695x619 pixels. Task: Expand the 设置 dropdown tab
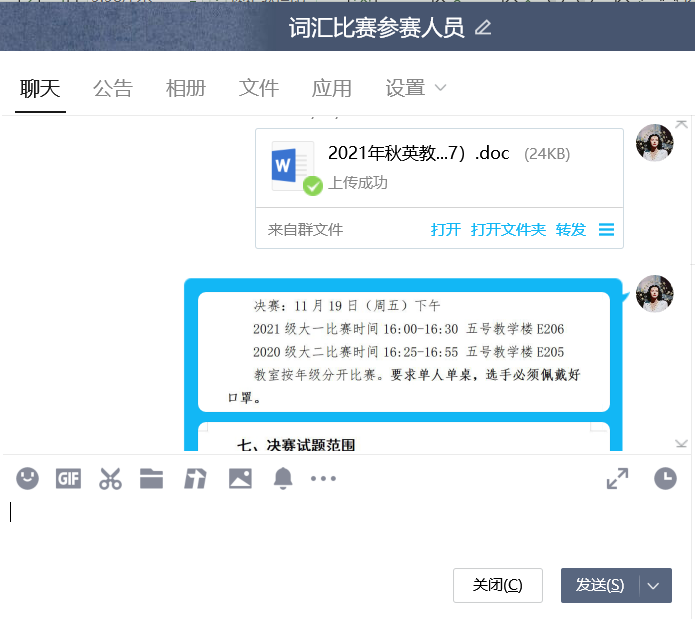pyautogui.click(x=416, y=88)
